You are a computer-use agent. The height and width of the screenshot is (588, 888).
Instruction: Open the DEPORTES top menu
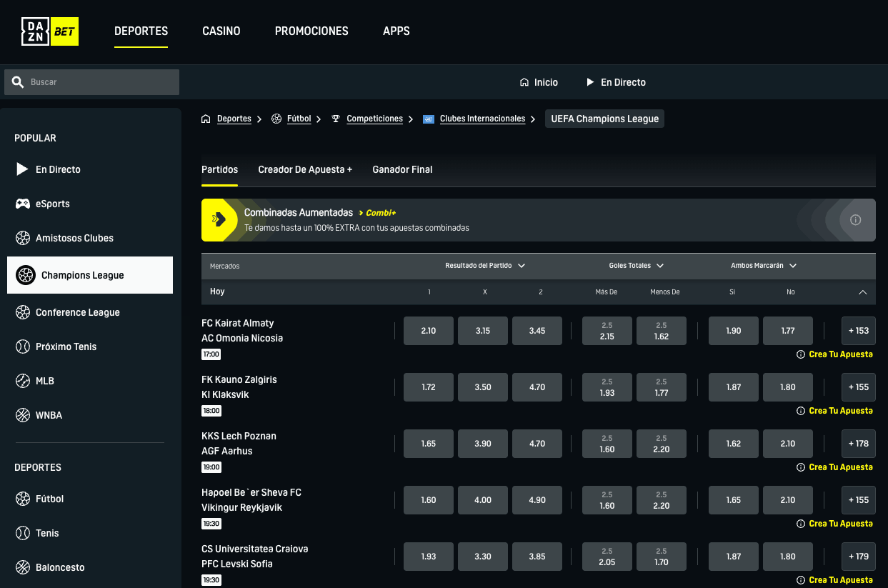point(141,31)
